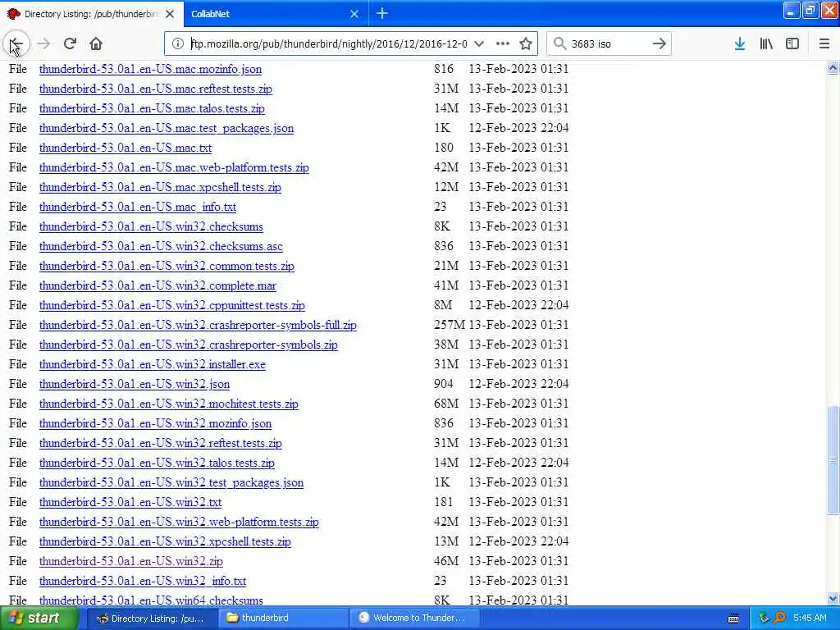This screenshot has height=630, width=840.
Task: Open thunderbird-53.0a1.en-US.win32.json link
Action: 135,384
